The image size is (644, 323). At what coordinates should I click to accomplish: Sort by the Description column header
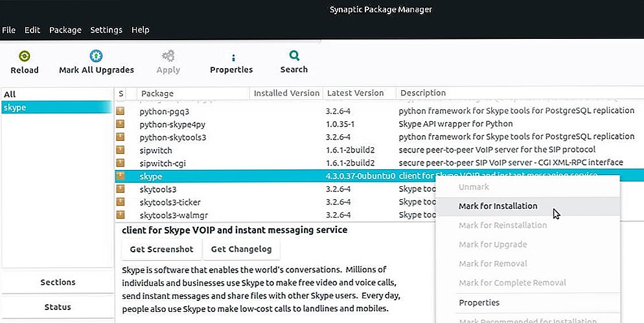pyautogui.click(x=520, y=93)
